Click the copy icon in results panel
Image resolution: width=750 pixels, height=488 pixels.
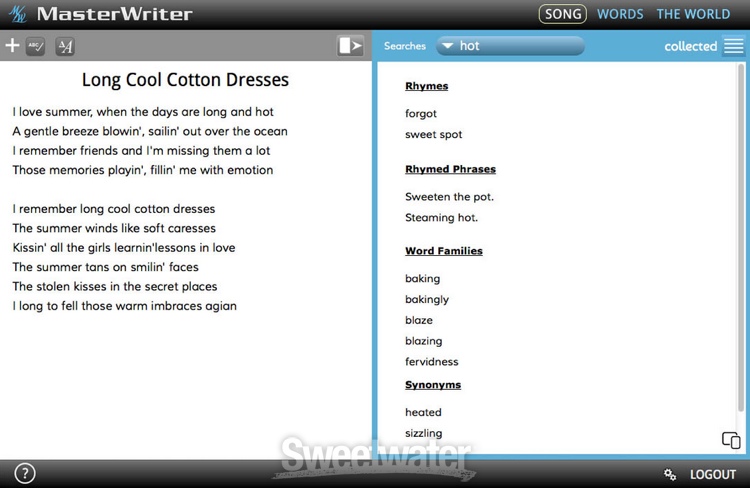[731, 440]
